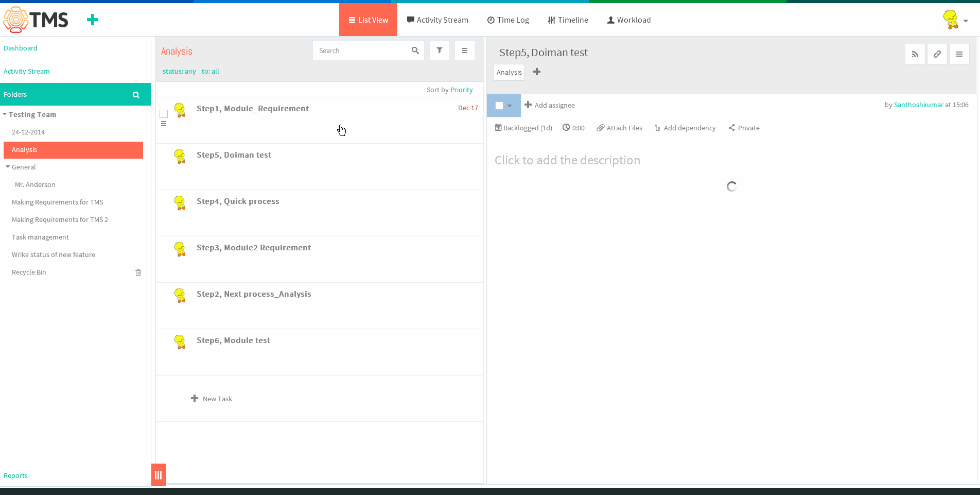The width and height of the screenshot is (980, 495).
Task: Check the Step1, Module_Requirement checkbox
Action: pyautogui.click(x=164, y=114)
